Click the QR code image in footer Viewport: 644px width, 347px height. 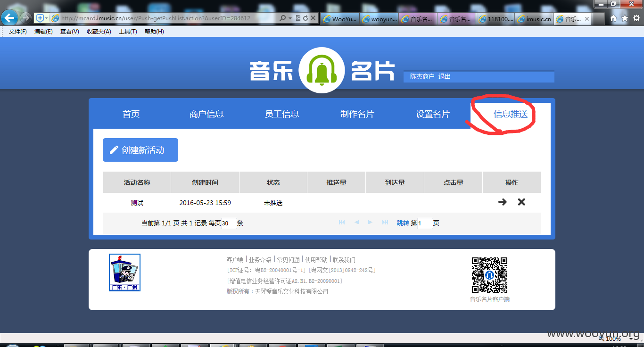(x=490, y=275)
